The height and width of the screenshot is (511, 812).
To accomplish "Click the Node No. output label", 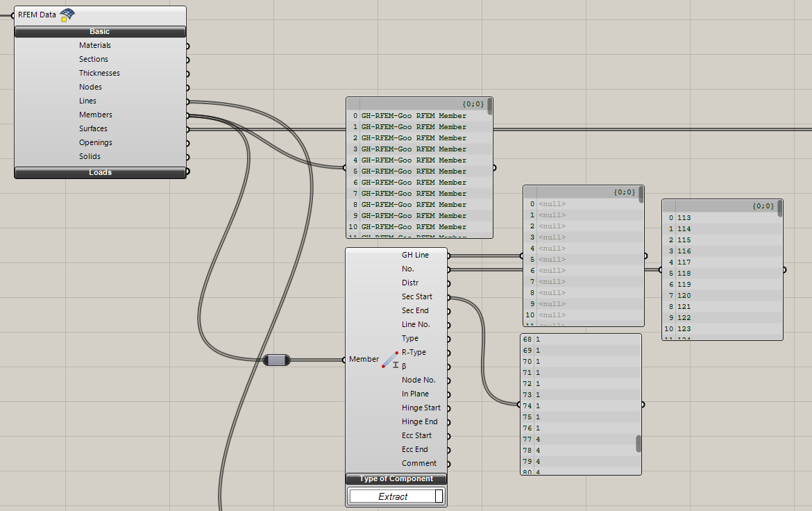I will click(418, 380).
